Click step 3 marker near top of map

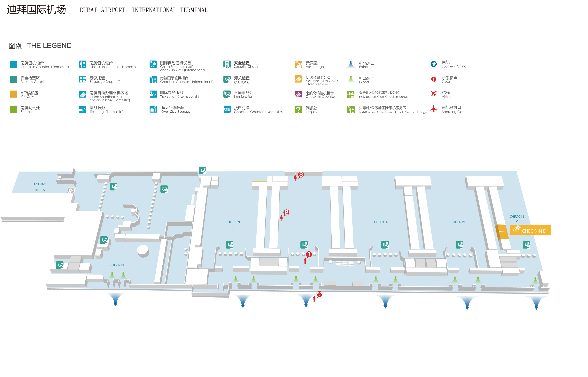[301, 175]
